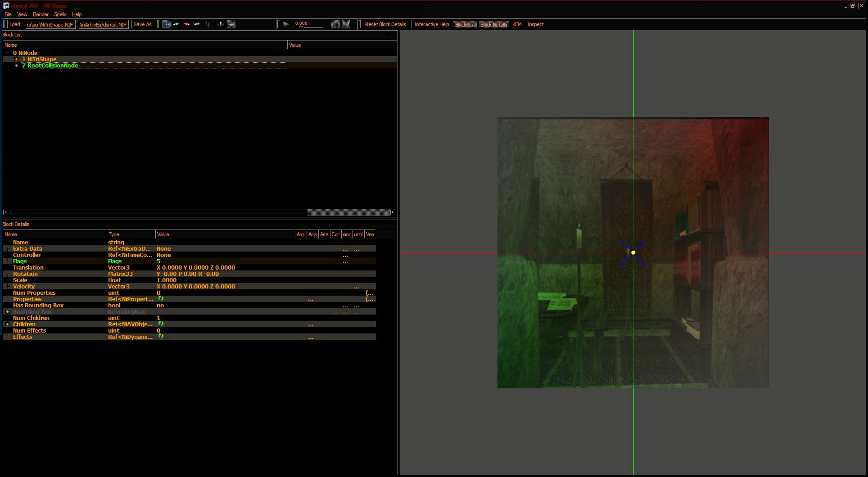The height and width of the screenshot is (477, 868).
Task: Click the perspective view toolbar icon
Action: 231,24
